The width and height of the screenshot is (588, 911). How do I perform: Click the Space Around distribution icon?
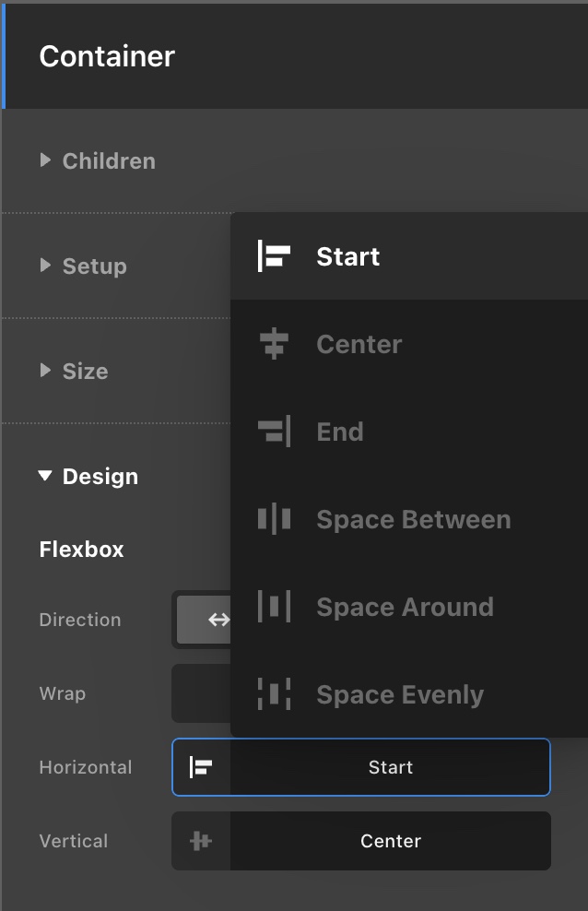274,607
